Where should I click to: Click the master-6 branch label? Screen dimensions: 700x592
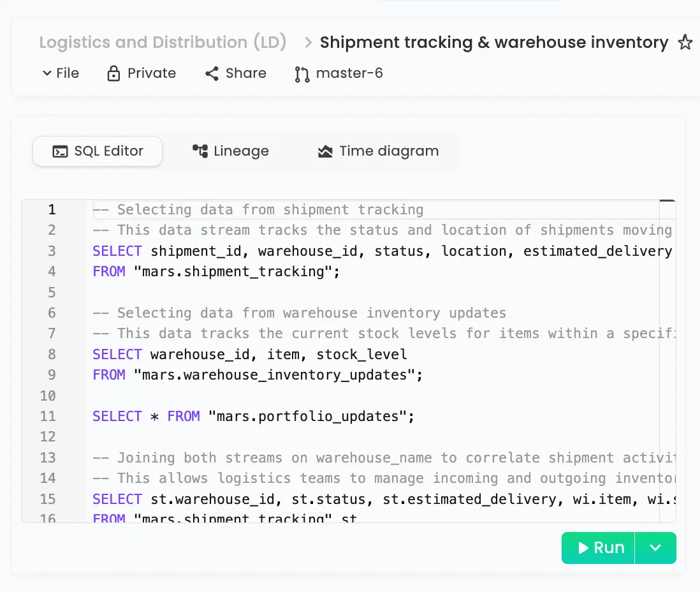[x=349, y=73]
